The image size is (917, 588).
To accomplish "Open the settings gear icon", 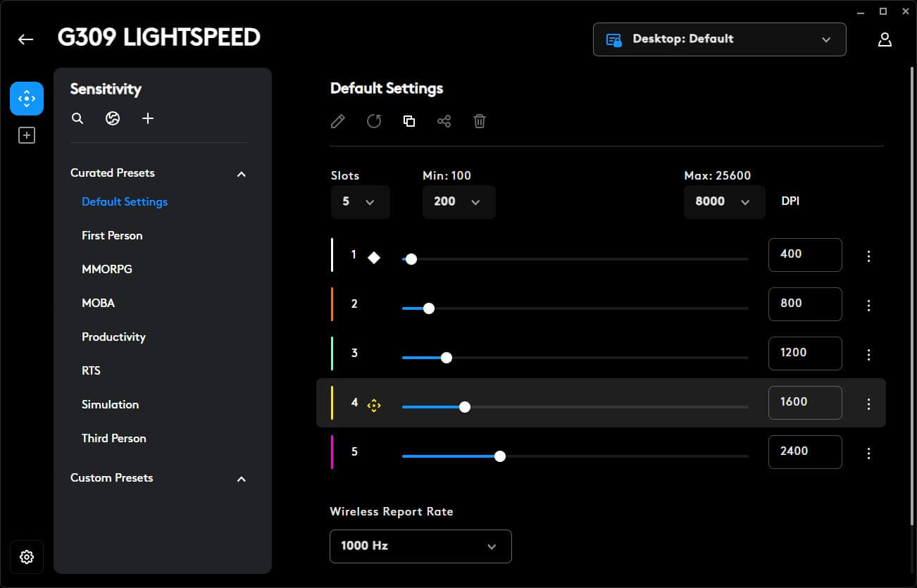I will (27, 557).
